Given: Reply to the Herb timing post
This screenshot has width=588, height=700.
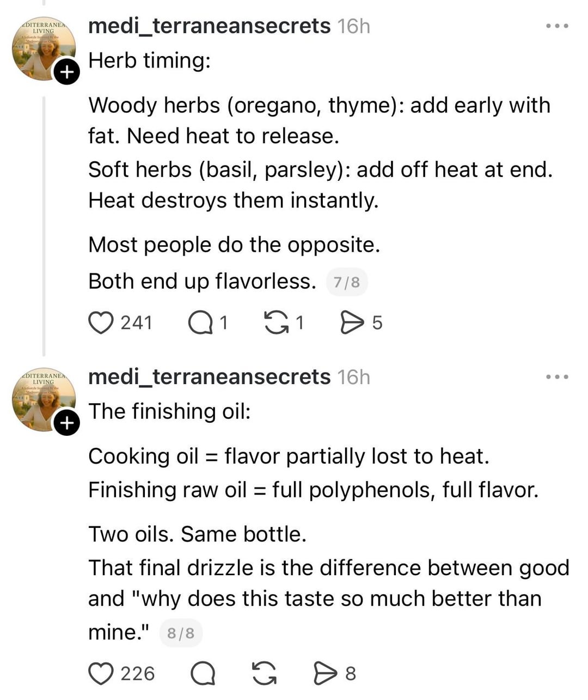Looking at the screenshot, I should click(200, 322).
